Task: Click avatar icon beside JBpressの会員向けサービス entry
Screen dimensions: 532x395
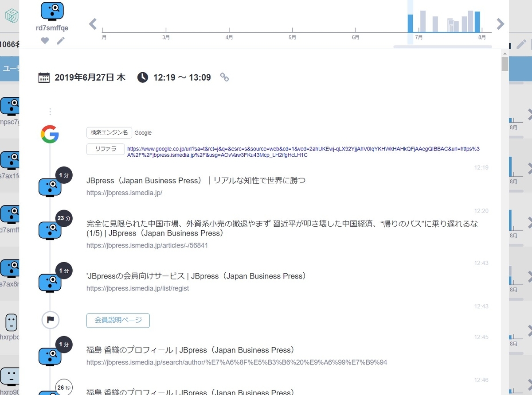Action: (50, 283)
